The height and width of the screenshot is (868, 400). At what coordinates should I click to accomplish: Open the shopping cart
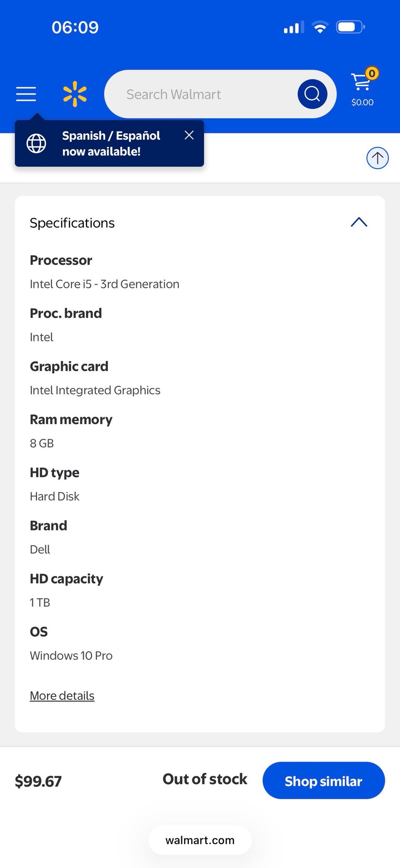tap(362, 82)
